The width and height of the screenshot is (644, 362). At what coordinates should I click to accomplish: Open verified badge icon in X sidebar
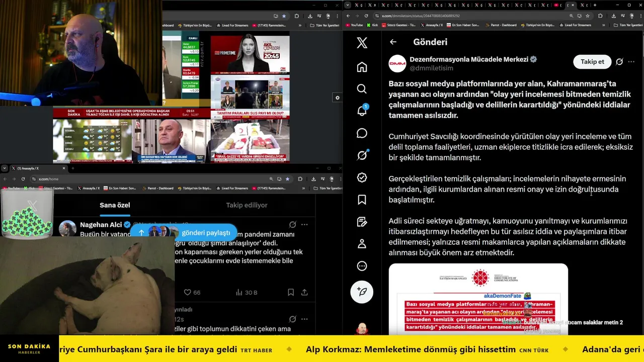tap(362, 177)
